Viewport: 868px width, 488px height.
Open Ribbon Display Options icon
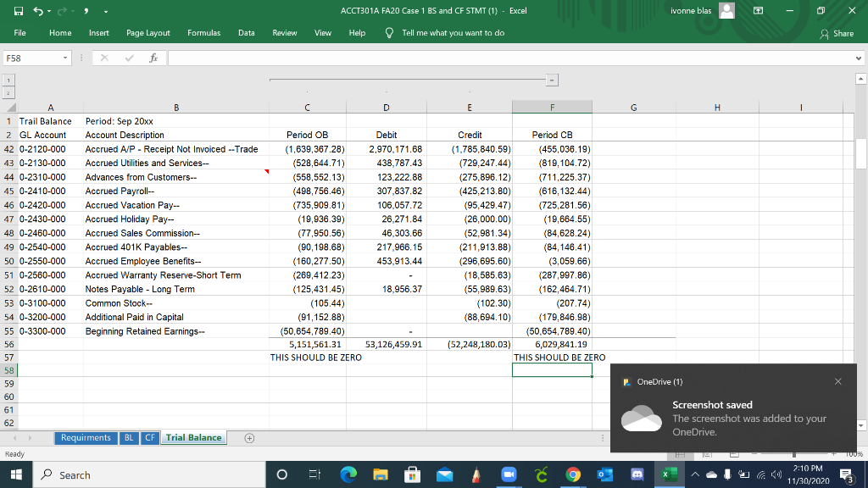[759, 11]
